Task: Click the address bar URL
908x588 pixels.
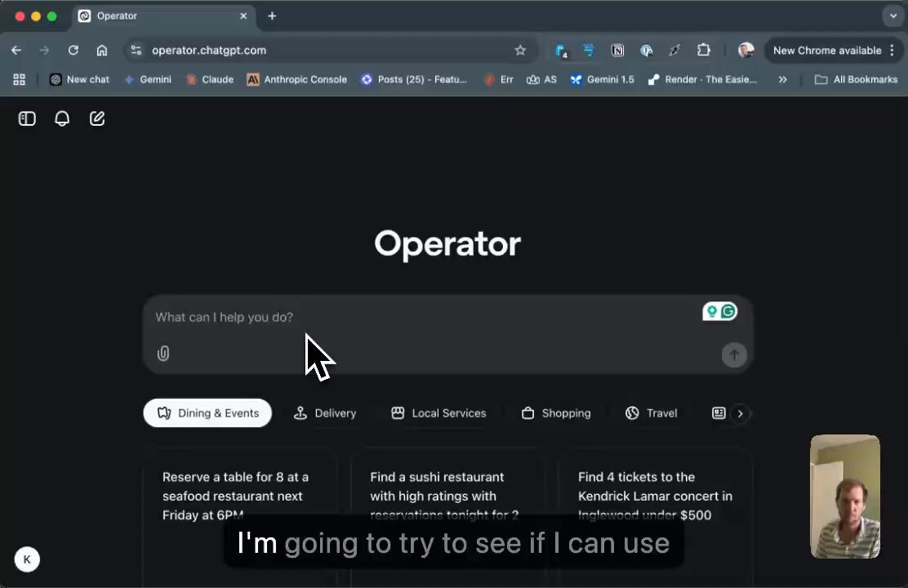Action: 209,51
